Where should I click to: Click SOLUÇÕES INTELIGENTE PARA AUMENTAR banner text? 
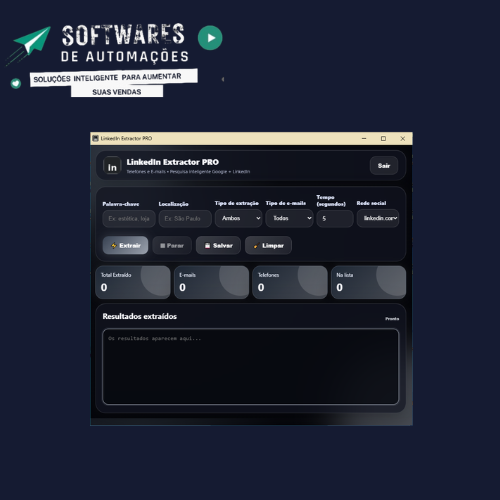point(107,78)
